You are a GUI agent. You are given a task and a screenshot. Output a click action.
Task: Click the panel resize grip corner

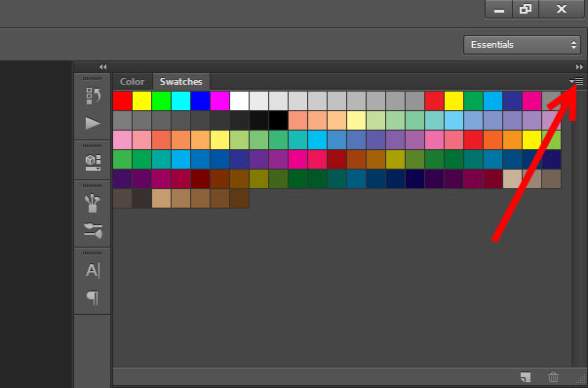tap(580, 379)
